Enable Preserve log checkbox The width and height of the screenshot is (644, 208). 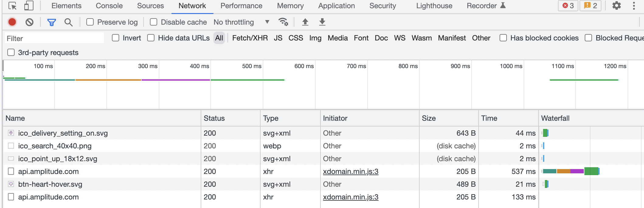90,22
